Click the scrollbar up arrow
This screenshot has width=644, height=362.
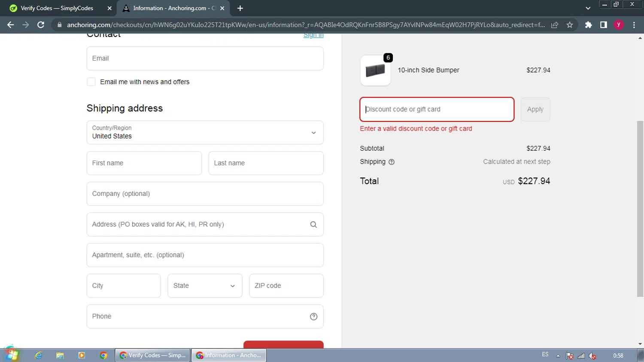click(640, 38)
